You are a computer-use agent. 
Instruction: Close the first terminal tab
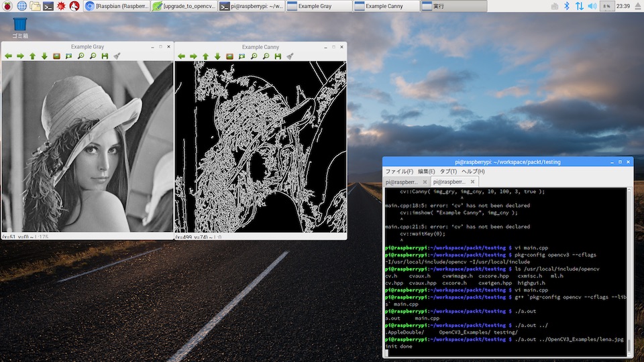click(x=425, y=182)
